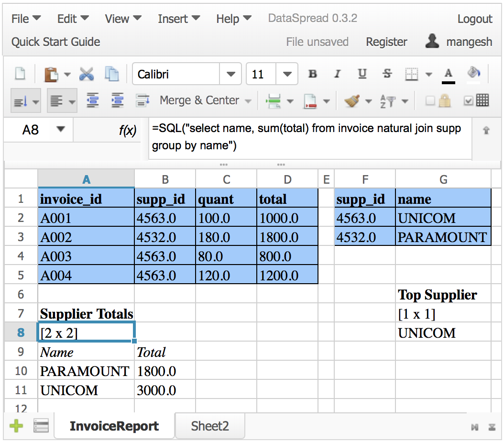504x443 pixels.
Task: Click the mangesh username
Action: 469,42
